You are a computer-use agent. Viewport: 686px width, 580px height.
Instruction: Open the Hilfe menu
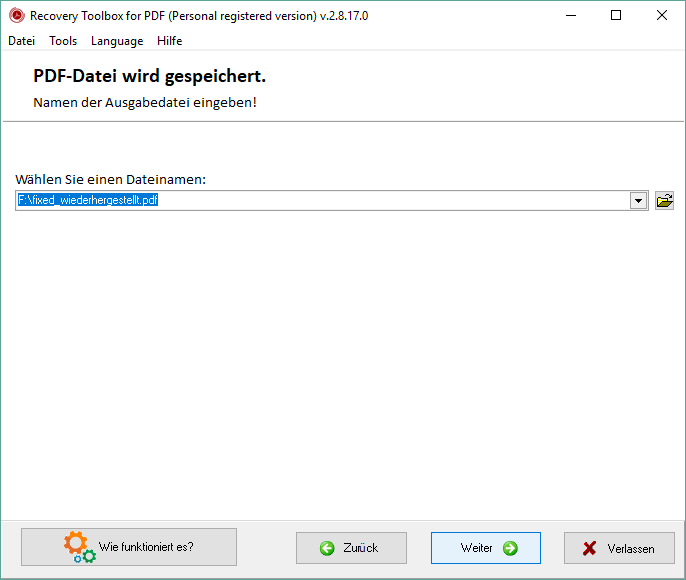[169, 41]
